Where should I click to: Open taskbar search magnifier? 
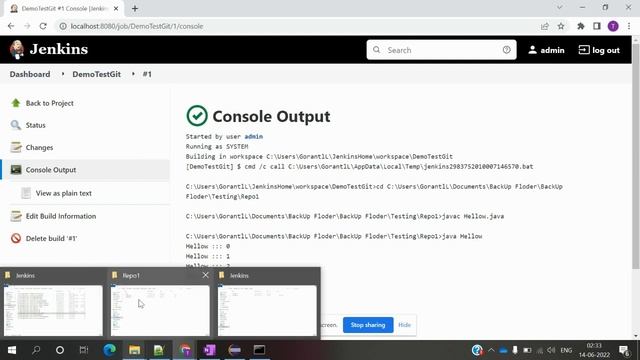click(x=36, y=350)
